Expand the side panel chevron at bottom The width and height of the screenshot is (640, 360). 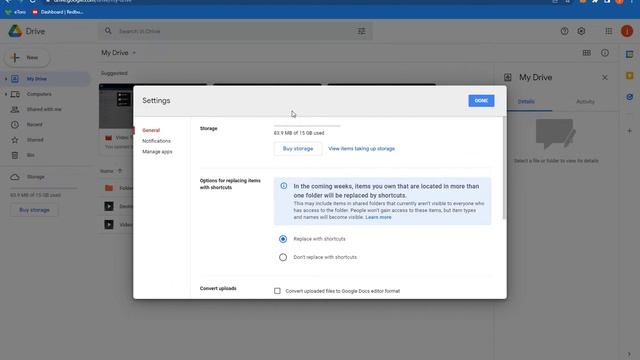(x=629, y=354)
